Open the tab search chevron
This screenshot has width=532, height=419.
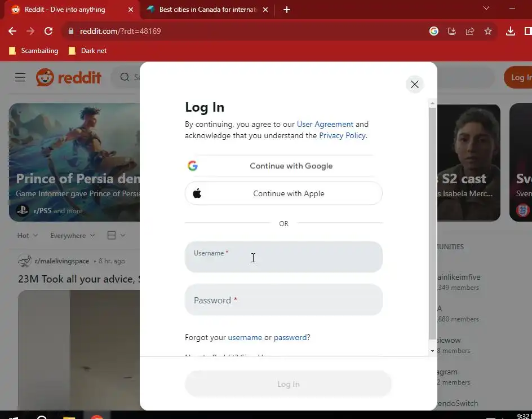tap(486, 8)
